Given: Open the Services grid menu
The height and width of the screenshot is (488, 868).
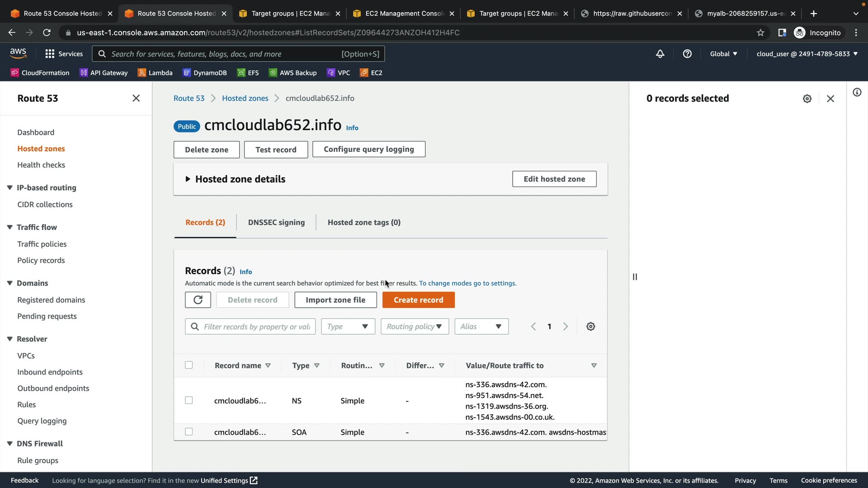Looking at the screenshot, I should coord(64,54).
